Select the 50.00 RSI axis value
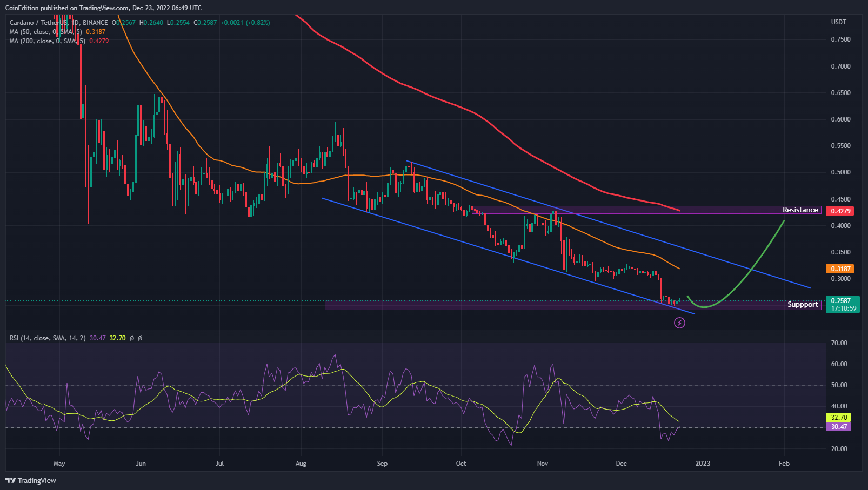868x490 pixels. click(839, 385)
